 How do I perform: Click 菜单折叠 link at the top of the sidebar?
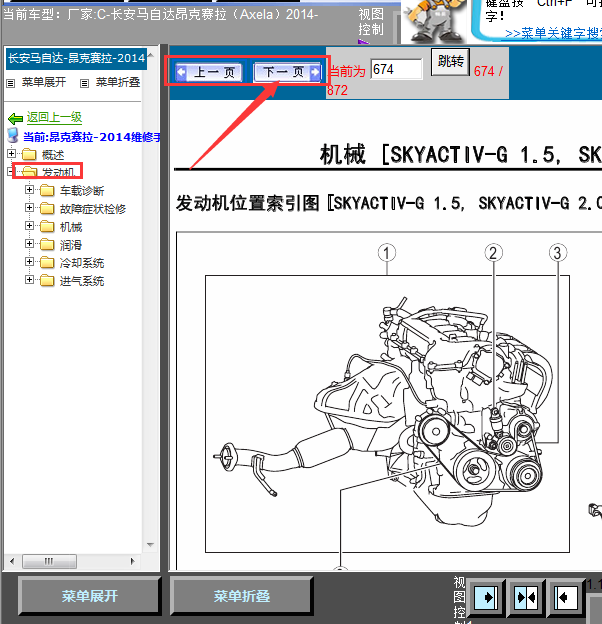pos(118,82)
